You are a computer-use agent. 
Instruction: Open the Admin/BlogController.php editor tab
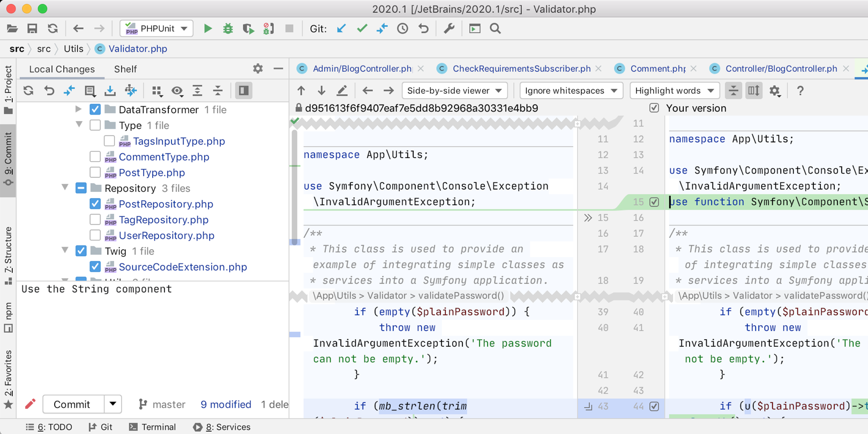tap(362, 69)
